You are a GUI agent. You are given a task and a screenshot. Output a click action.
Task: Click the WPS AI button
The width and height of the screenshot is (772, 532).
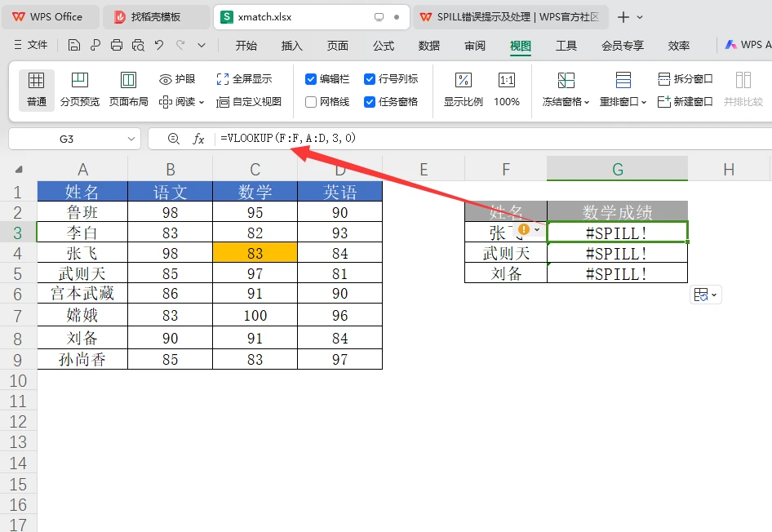748,45
